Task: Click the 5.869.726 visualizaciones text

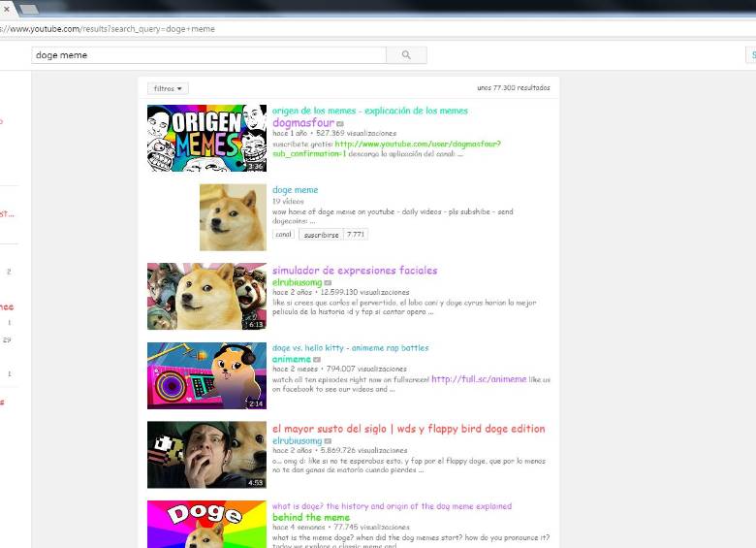Action: click(x=364, y=450)
